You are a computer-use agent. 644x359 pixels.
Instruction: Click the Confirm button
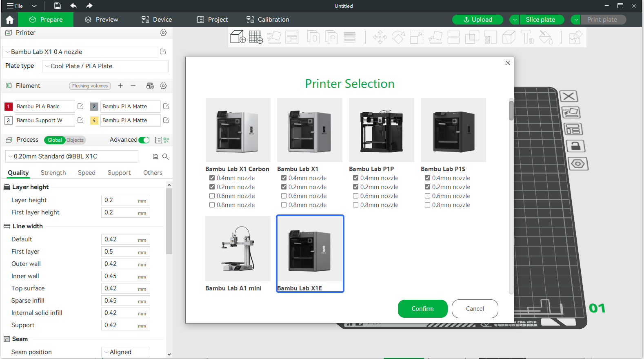pyautogui.click(x=423, y=309)
